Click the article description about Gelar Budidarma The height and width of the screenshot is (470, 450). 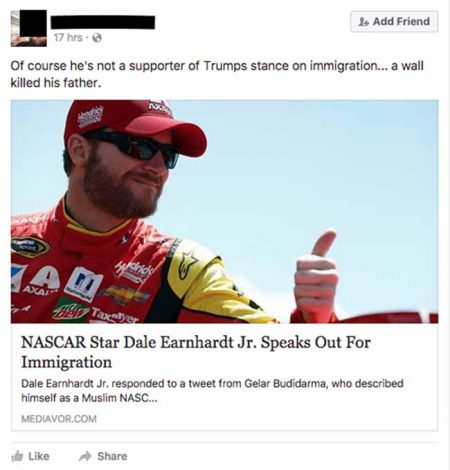pos(212,390)
